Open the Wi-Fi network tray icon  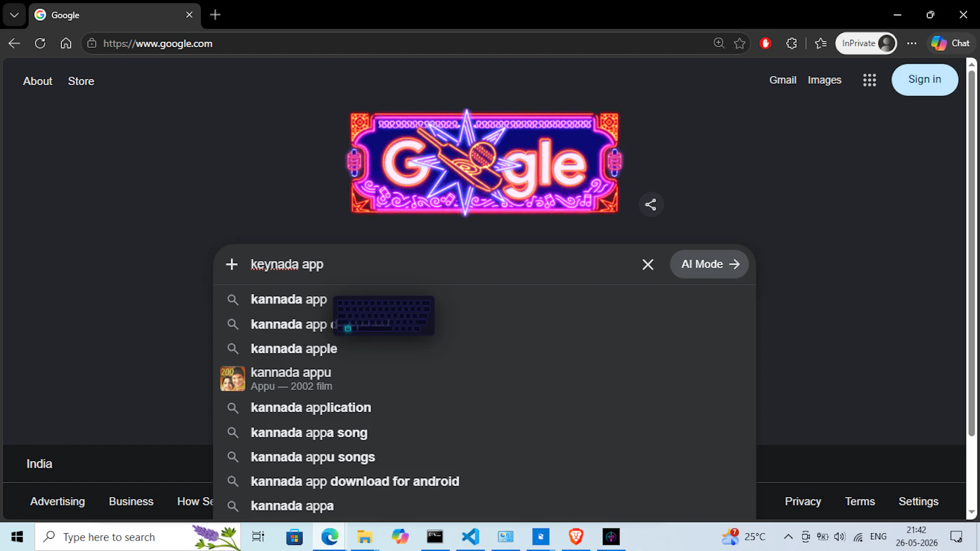(858, 537)
